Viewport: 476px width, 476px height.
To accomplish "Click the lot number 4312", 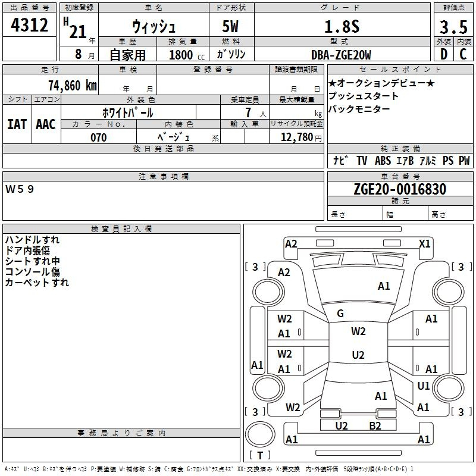I will click(30, 26).
